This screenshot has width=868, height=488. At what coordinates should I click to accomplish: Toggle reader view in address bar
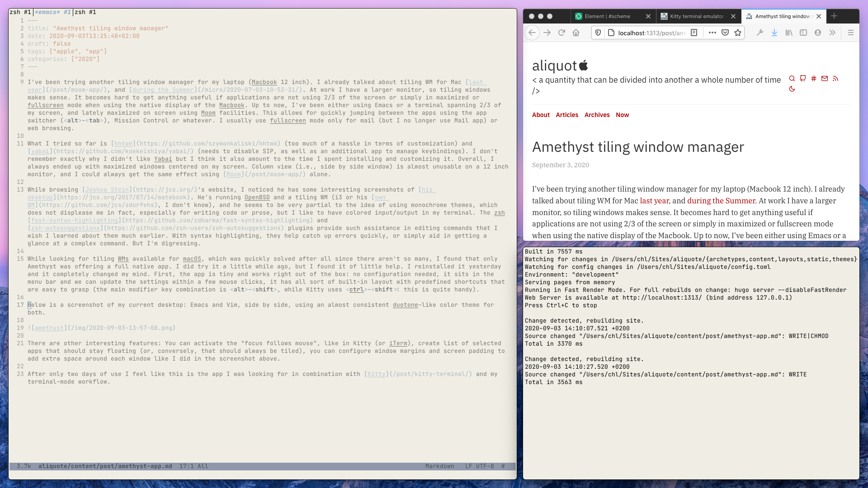[694, 33]
